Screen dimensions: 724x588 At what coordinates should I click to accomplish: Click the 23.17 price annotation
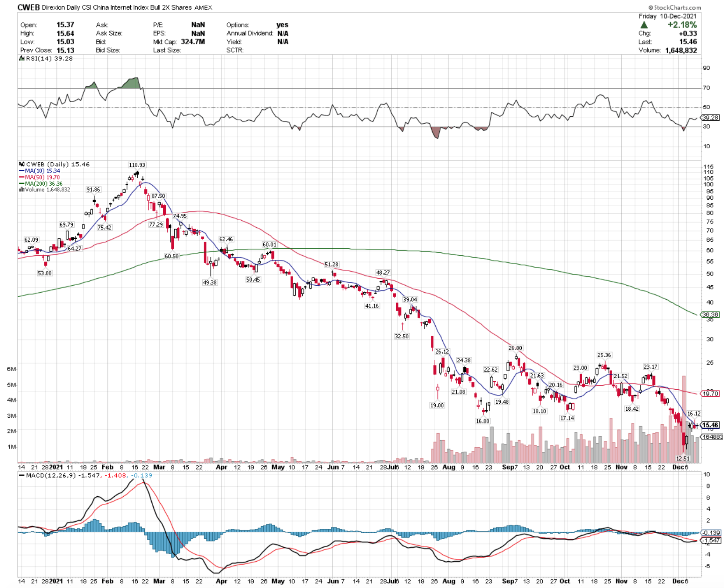(x=650, y=367)
